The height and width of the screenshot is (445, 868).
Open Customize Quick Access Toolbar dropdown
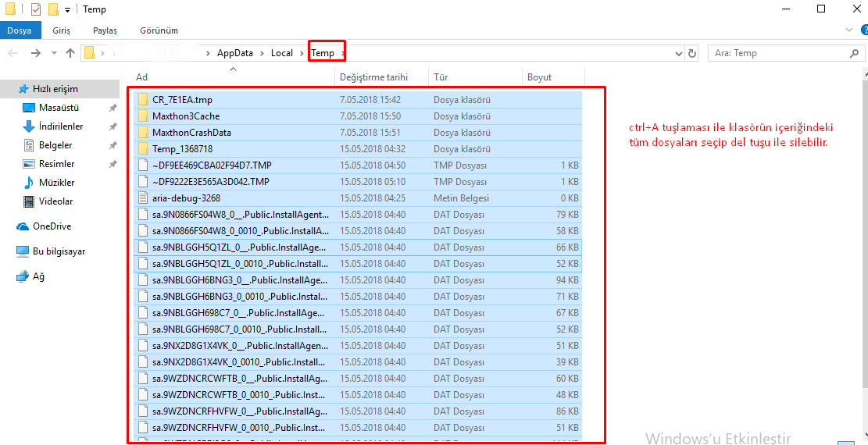pos(67,10)
